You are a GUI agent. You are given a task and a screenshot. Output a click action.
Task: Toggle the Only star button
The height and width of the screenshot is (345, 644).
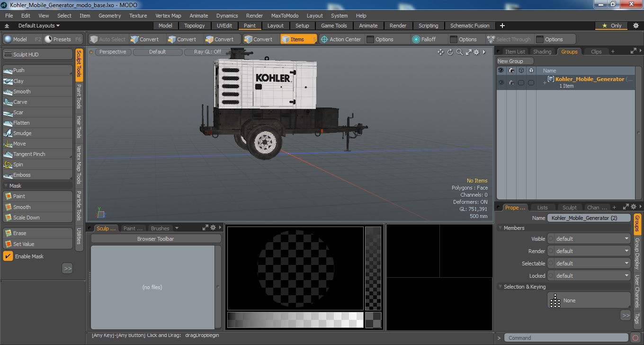tap(612, 26)
